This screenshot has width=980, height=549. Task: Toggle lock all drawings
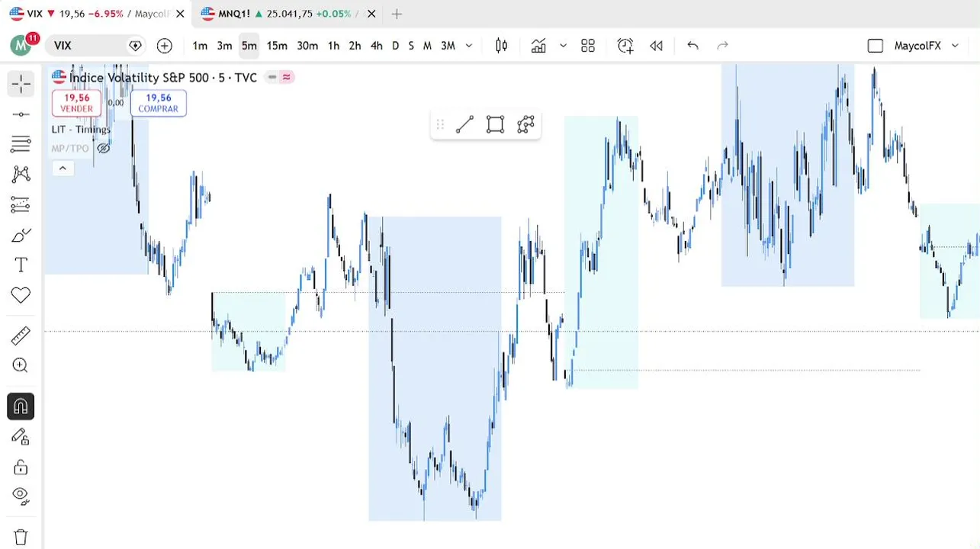coord(21,467)
